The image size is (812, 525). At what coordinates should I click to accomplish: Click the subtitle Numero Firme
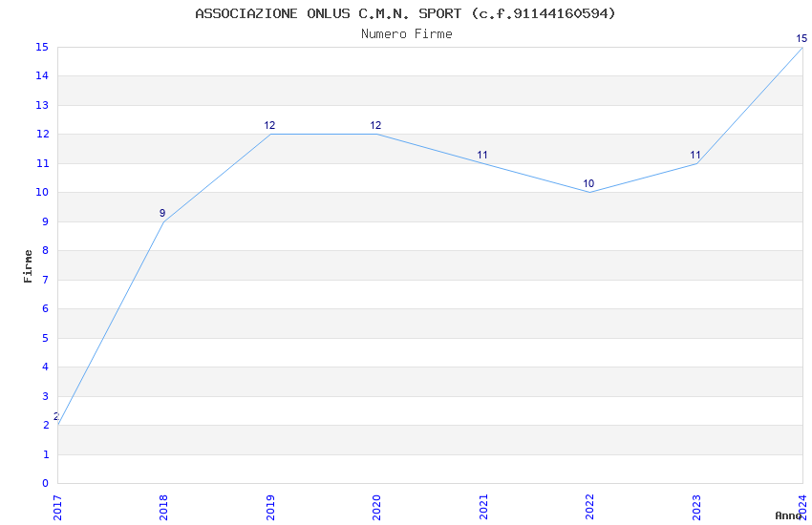[x=407, y=34]
